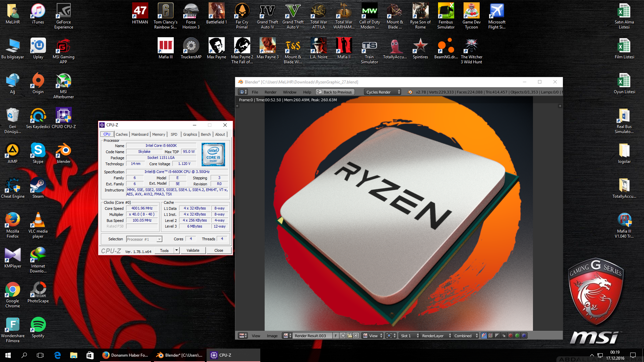Toggle Fake User (F) for Render Result.003
This screenshot has height=362, width=644.
coord(336,336)
